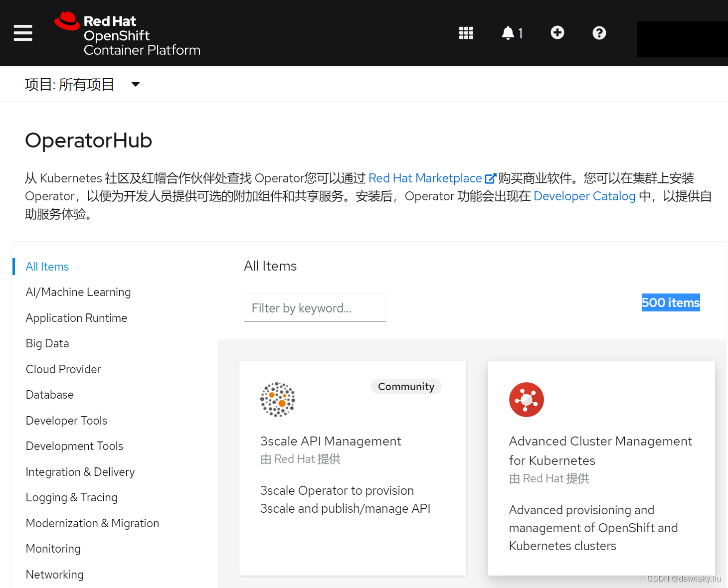Open the help question mark icon
The image size is (728, 588).
pyautogui.click(x=599, y=33)
